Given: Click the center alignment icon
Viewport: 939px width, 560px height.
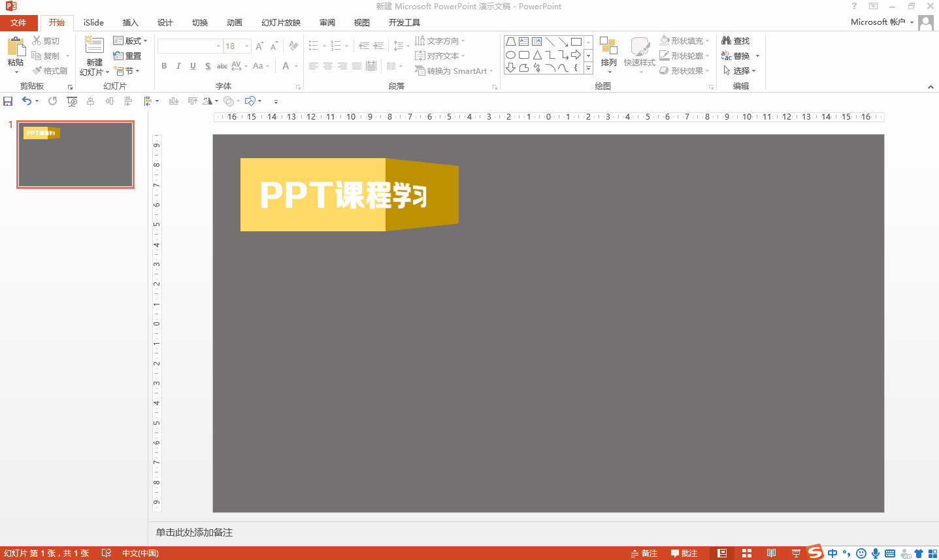Looking at the screenshot, I should (x=328, y=66).
